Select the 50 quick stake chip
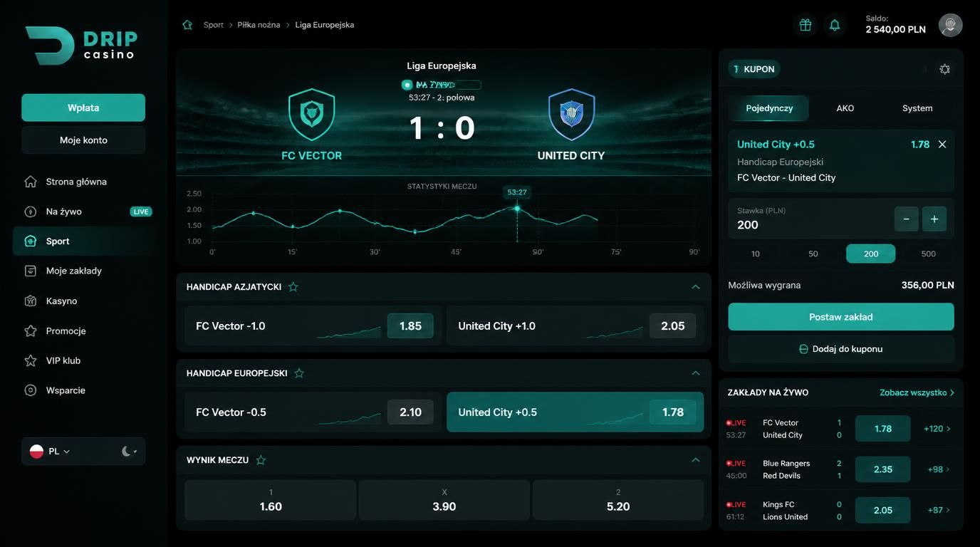Screen dimensions: 980x547 pyautogui.click(x=813, y=254)
